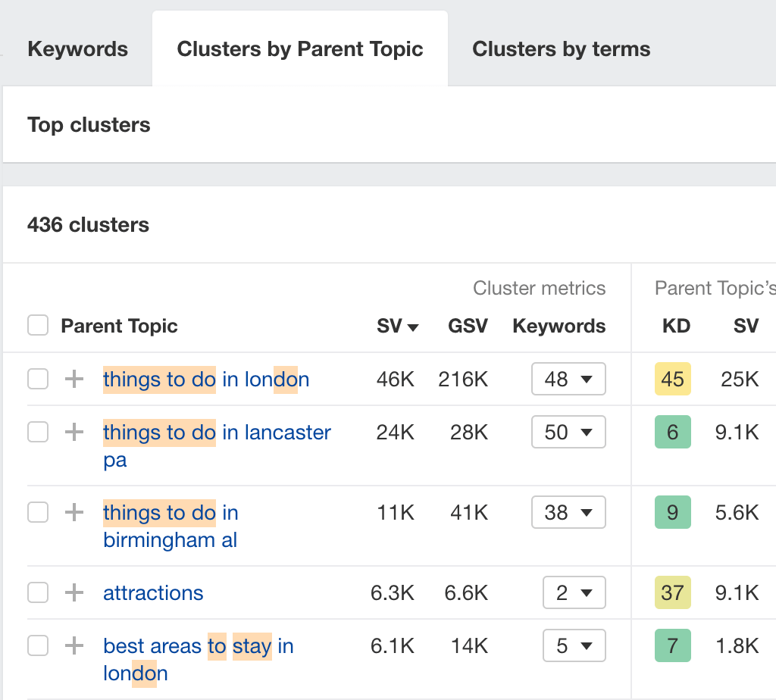This screenshot has height=700, width=776.
Task: Check the checkbox for "things to do in london"
Action: [38, 380]
